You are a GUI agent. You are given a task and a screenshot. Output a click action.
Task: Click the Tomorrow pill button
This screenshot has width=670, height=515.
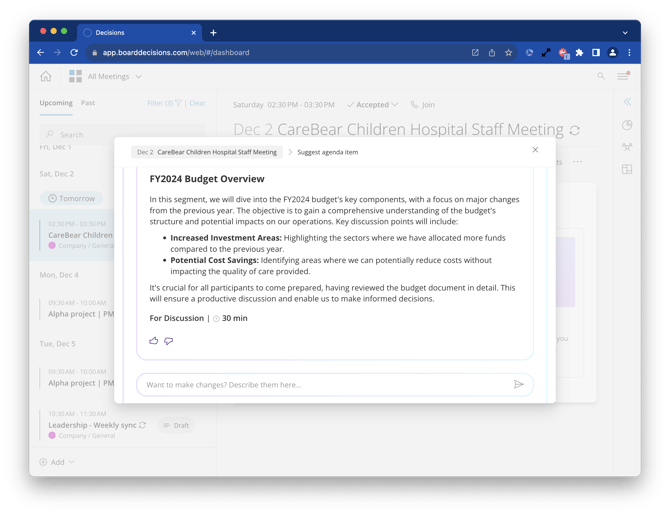pos(71,198)
